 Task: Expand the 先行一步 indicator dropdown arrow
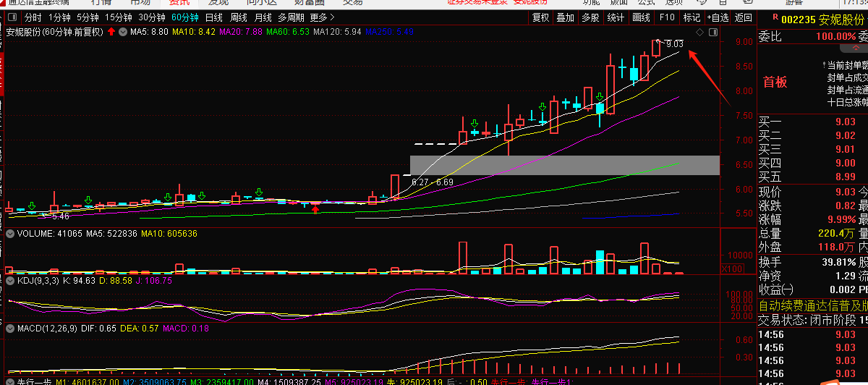point(9,381)
